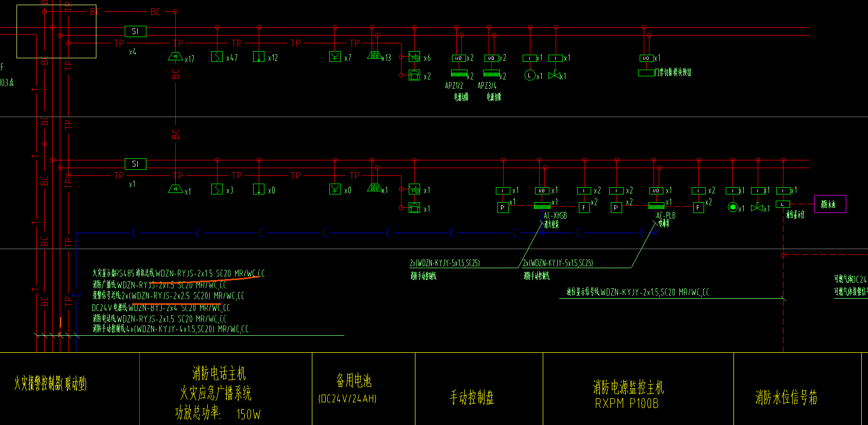The width and height of the screenshot is (868, 425).
Task: Select the lower SI isolator box
Action: [136, 164]
